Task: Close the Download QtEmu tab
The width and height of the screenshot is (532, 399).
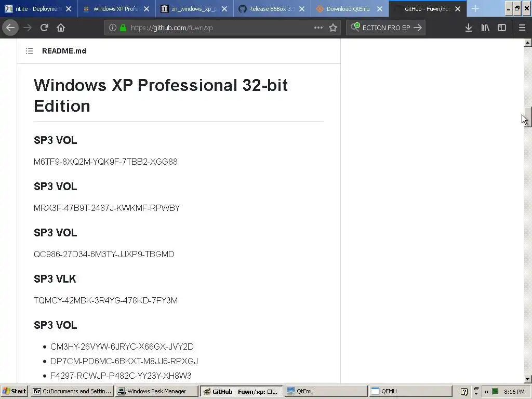Action: point(380,9)
